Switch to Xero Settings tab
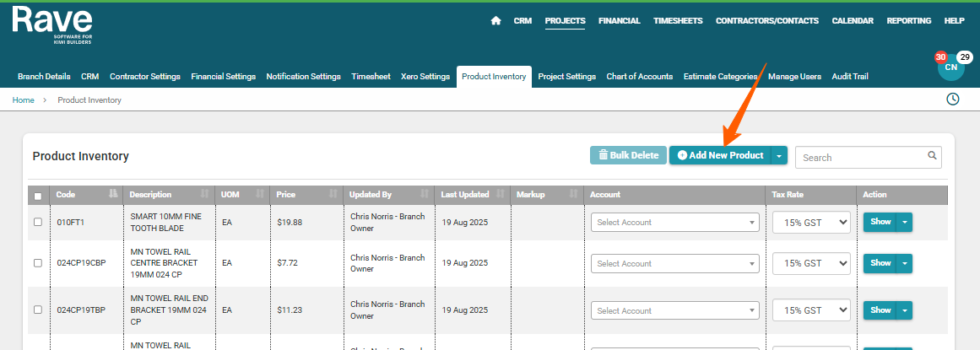 tap(425, 76)
